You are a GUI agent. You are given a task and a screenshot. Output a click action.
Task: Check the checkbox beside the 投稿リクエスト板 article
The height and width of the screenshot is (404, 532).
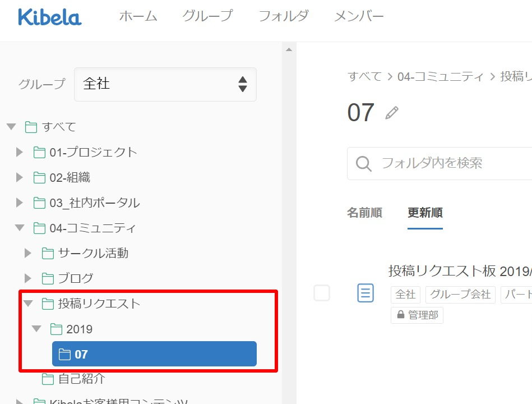click(322, 292)
